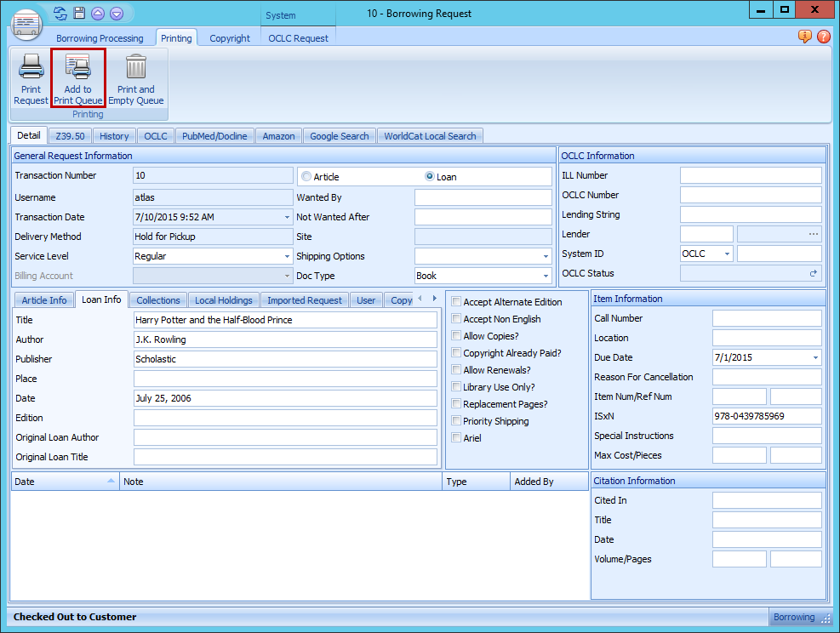Click the Lender ellipsis browse button
840x633 pixels.
[x=814, y=234]
